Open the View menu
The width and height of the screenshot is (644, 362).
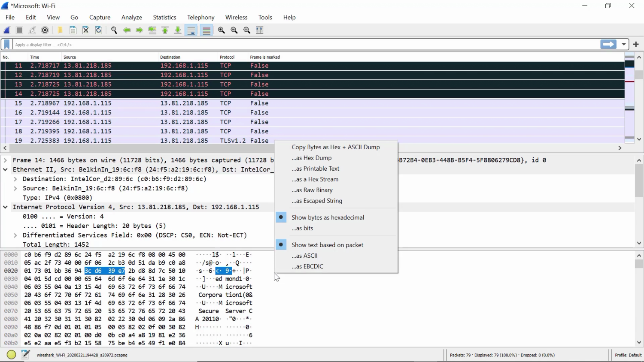53,17
